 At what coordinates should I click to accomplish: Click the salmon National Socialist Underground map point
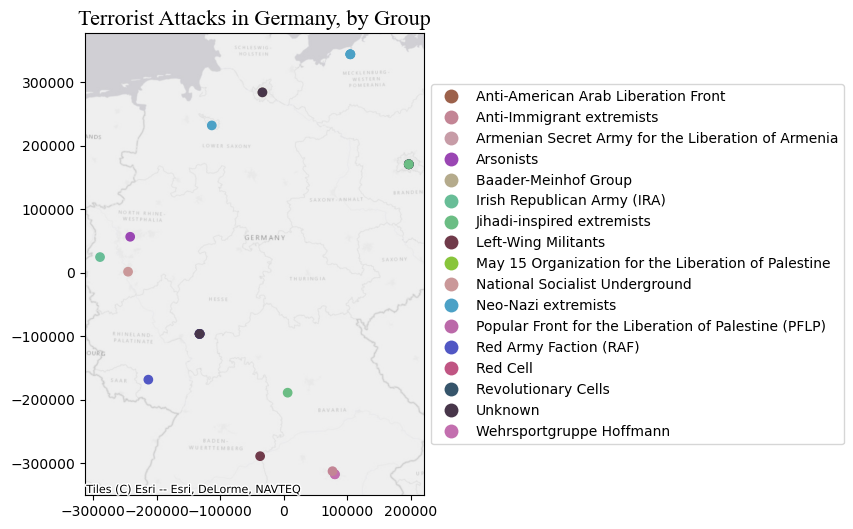coord(128,272)
